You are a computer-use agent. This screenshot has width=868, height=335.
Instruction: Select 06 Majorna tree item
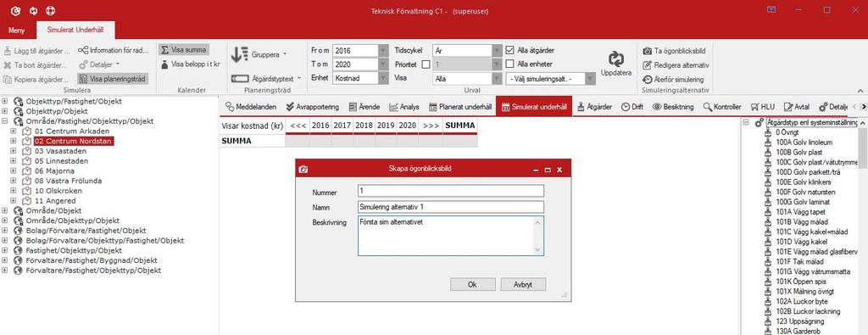[x=53, y=171]
